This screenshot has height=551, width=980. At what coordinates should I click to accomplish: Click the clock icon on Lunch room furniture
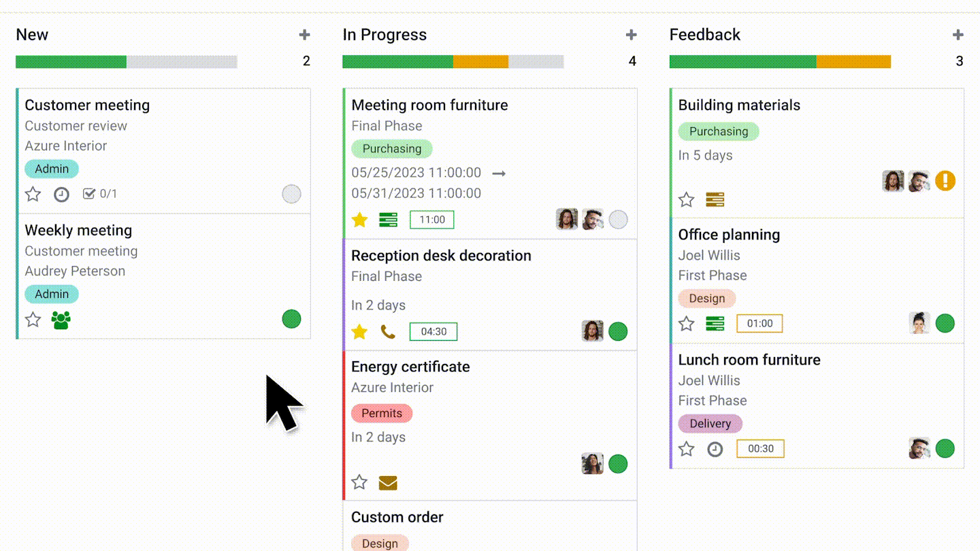[x=715, y=449]
